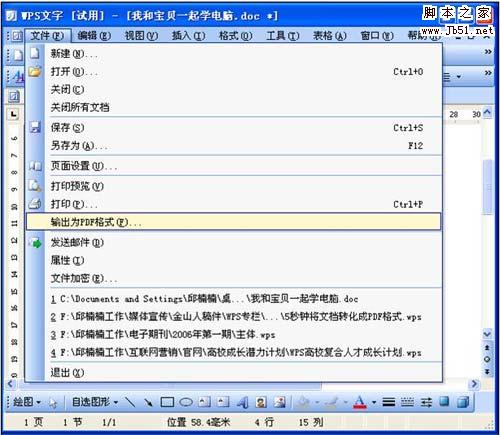The image size is (500, 435).
Task: Choose 新建 New from File menu
Action: 234,53
